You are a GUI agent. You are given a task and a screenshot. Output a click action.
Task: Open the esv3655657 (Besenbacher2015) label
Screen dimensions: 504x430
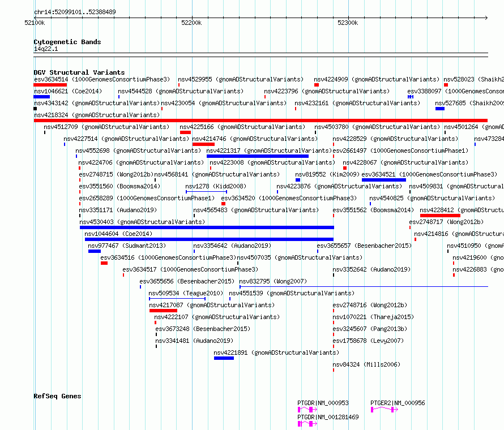(364, 246)
